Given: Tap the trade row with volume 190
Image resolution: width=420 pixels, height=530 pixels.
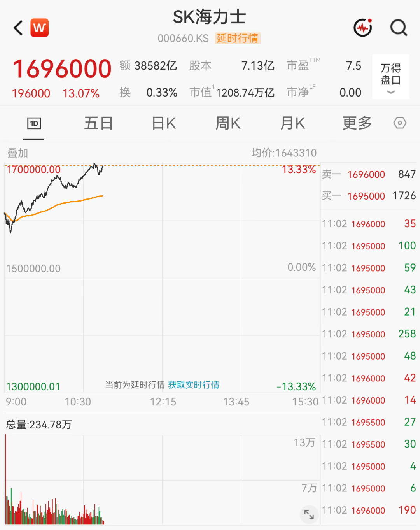Looking at the screenshot, I should pos(369,510).
